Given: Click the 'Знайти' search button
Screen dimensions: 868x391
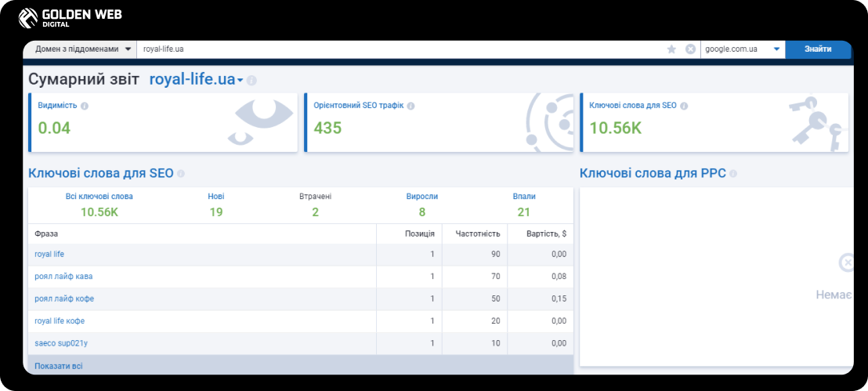Looking at the screenshot, I should [818, 49].
